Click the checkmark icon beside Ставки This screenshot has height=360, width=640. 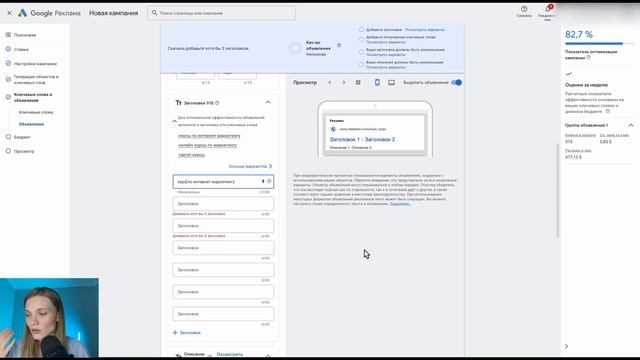[8, 49]
